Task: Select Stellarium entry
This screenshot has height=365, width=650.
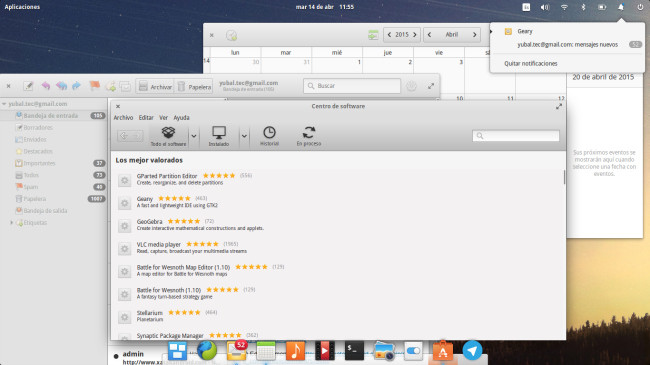Action: point(338,316)
